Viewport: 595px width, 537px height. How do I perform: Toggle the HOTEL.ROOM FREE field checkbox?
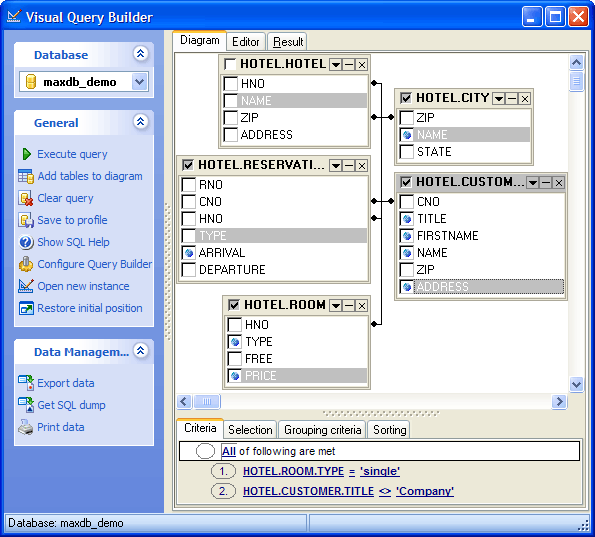tap(235, 359)
